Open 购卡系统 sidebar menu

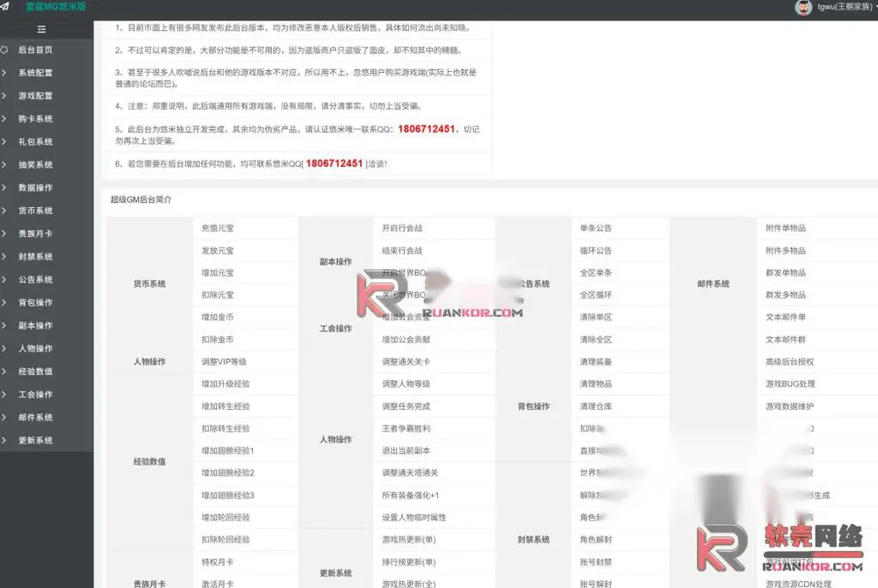(35, 118)
